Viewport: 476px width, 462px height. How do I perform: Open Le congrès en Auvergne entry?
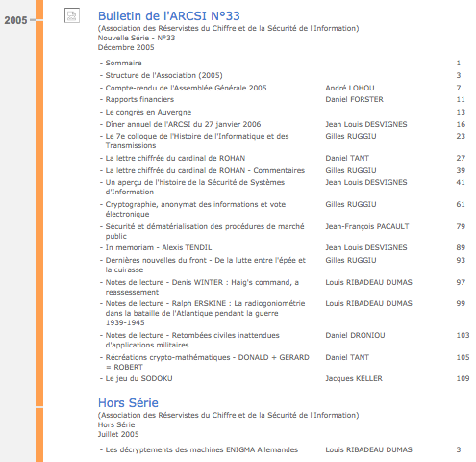(148, 112)
